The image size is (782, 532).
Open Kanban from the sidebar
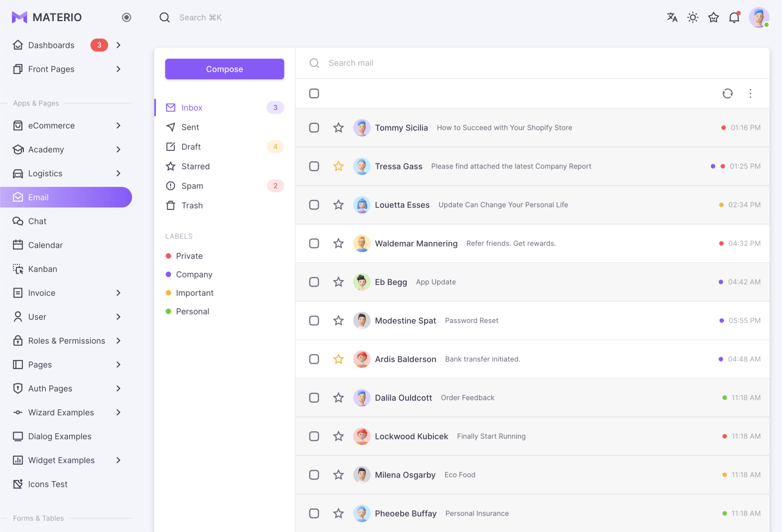(x=66, y=269)
